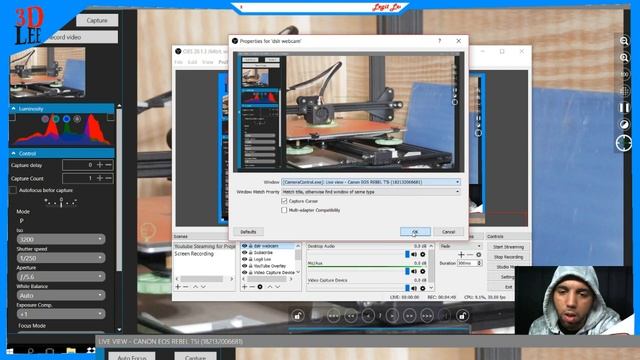Open Video Capture Device gear in mixer
640x360 pixels.
(x=423, y=288)
